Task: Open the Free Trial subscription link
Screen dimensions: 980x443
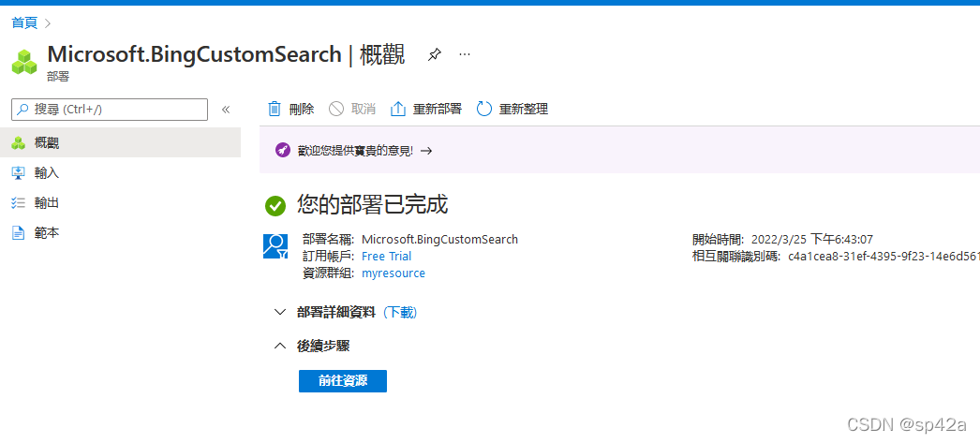Action: (387, 257)
